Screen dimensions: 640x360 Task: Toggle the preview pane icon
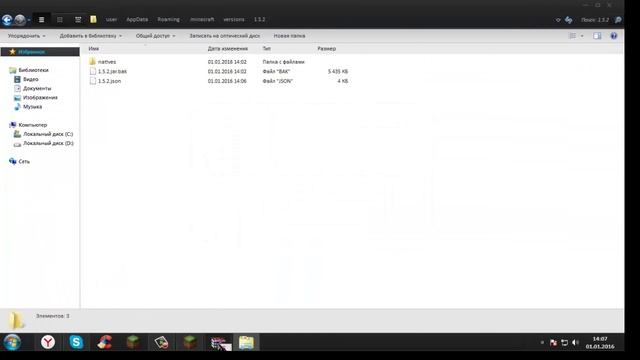597,36
